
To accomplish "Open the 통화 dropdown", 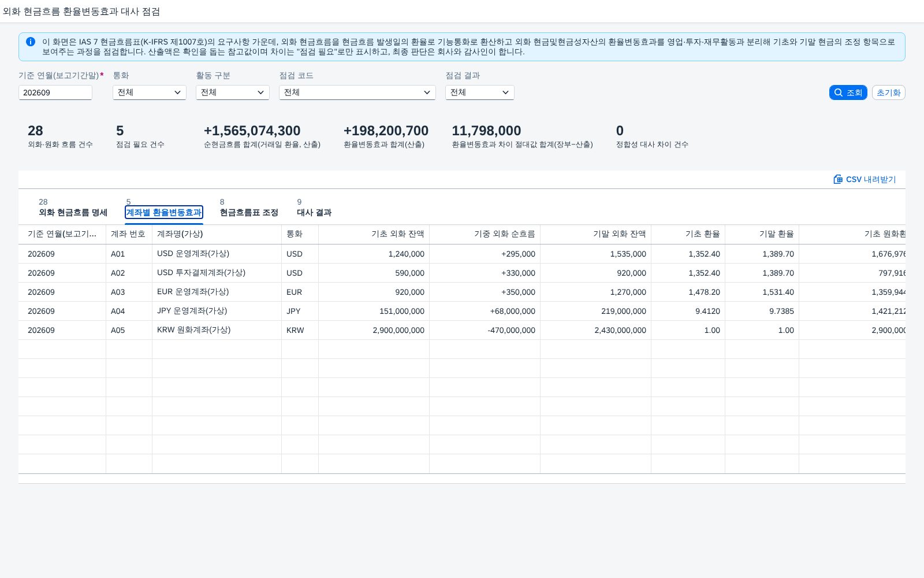I will point(150,92).
